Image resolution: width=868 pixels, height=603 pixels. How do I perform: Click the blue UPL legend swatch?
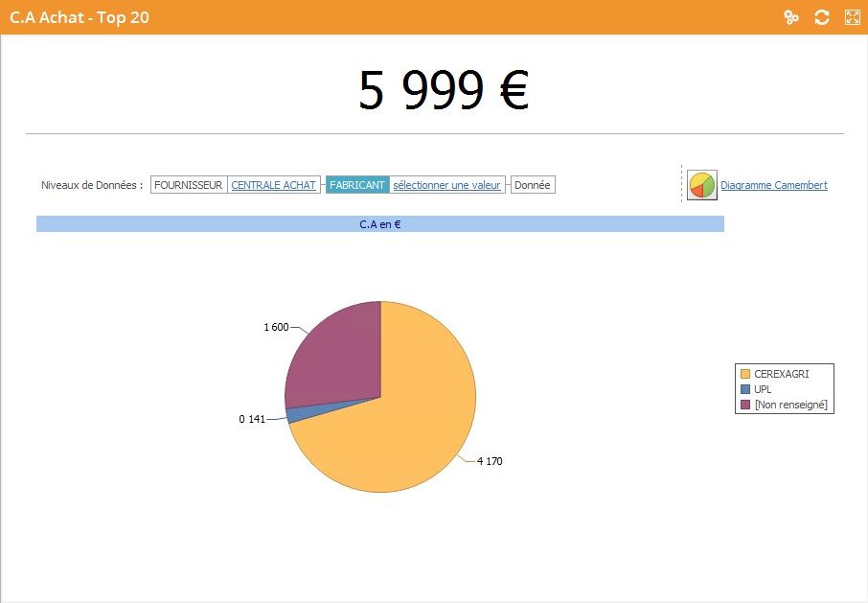(744, 389)
